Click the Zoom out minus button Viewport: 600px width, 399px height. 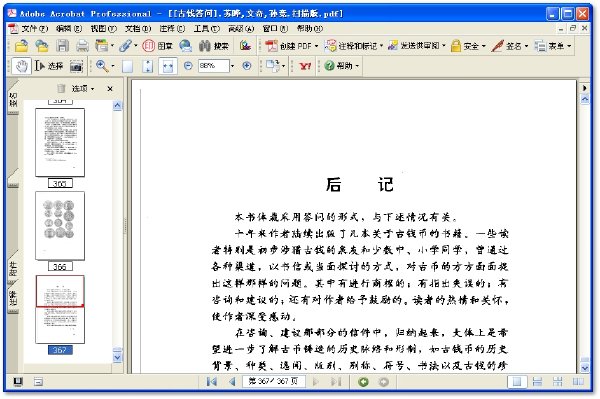pos(188,66)
